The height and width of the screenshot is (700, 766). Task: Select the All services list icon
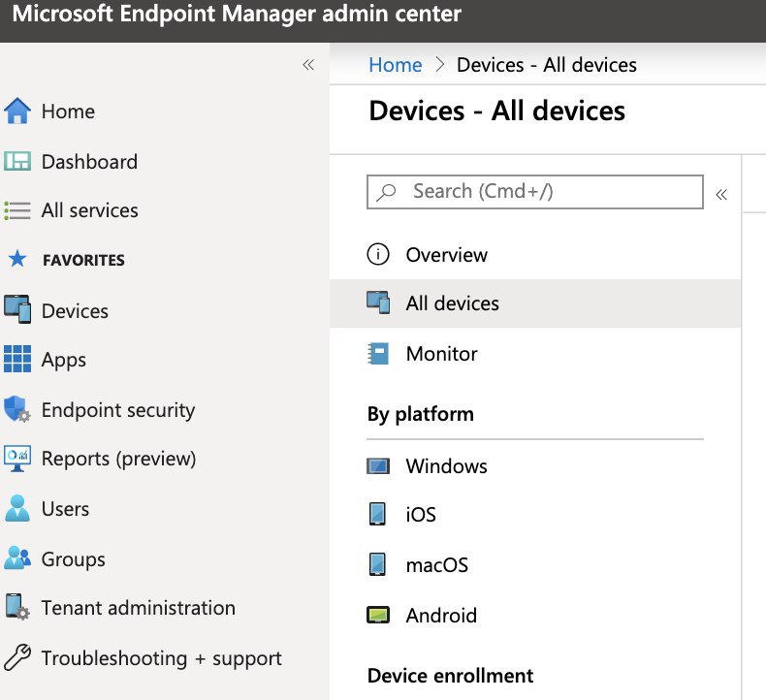[17, 210]
